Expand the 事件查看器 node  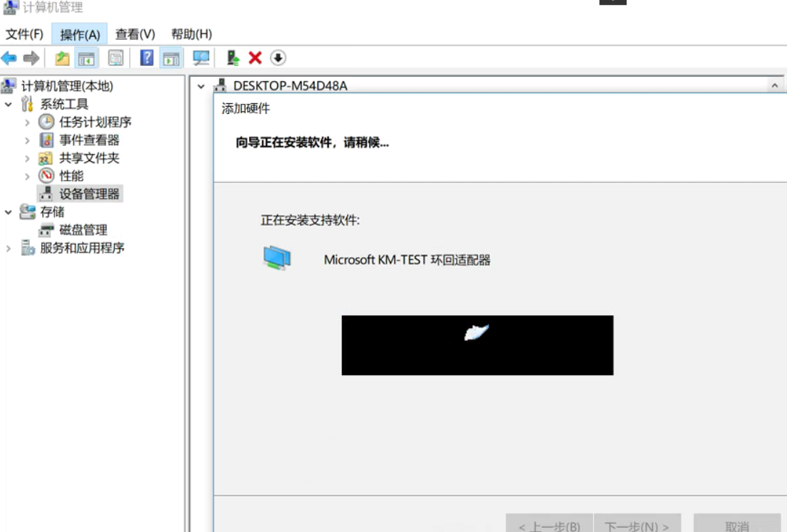(x=28, y=141)
